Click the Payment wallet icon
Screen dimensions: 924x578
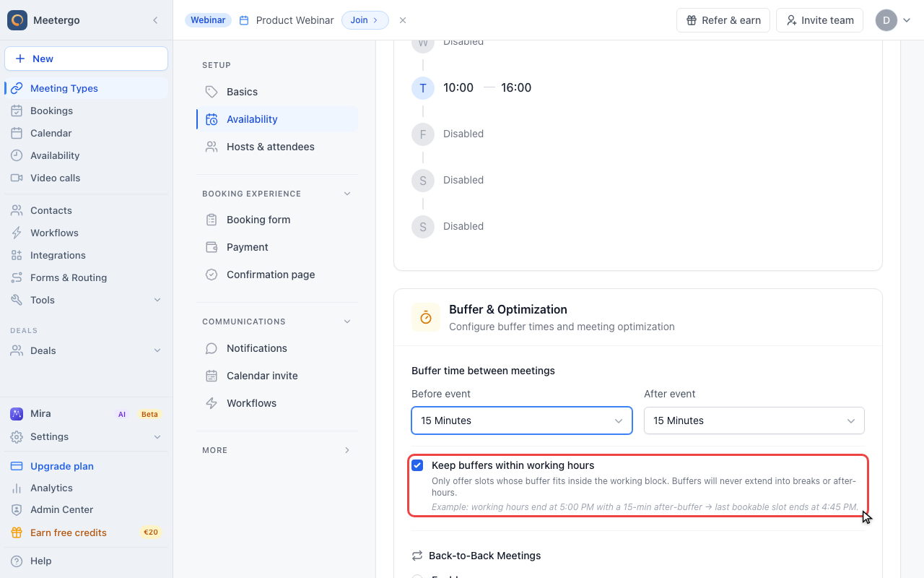212,247
